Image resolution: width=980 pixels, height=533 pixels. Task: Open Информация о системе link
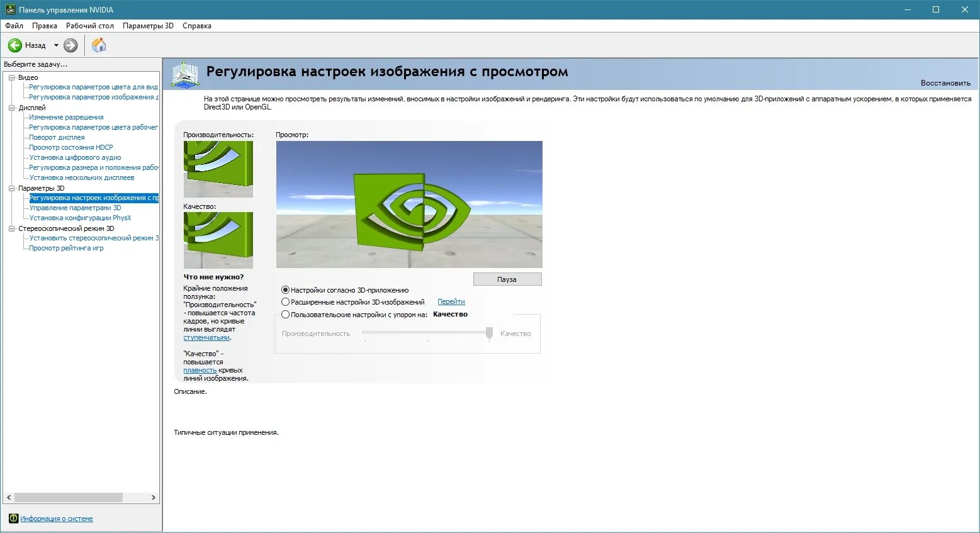pos(57,519)
